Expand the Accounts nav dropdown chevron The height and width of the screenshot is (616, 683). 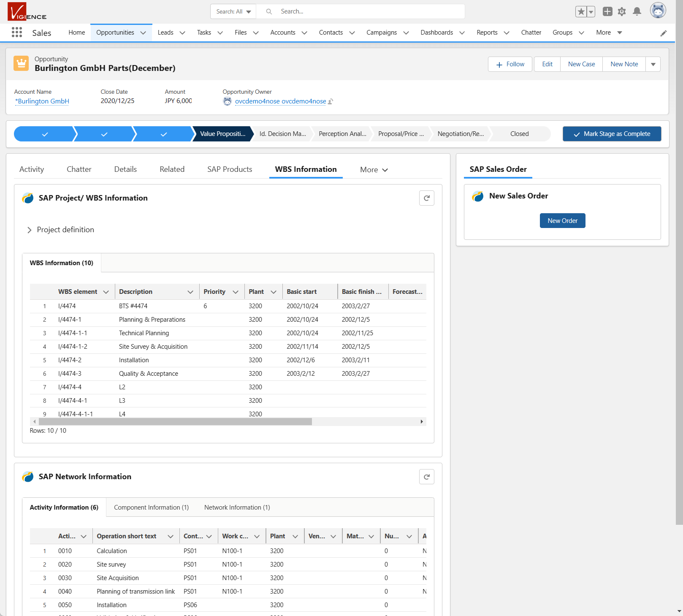pyautogui.click(x=304, y=33)
